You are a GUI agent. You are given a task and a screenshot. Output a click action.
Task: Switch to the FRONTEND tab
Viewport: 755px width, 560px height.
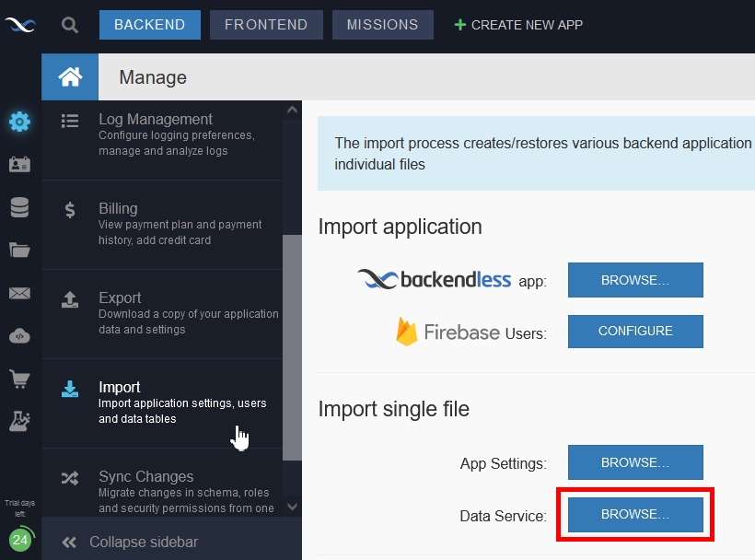pos(266,25)
